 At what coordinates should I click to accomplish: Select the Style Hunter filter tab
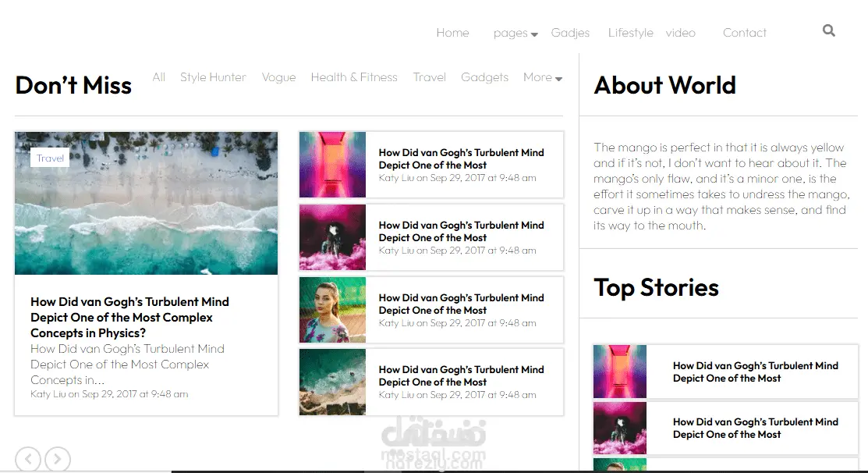coord(213,77)
